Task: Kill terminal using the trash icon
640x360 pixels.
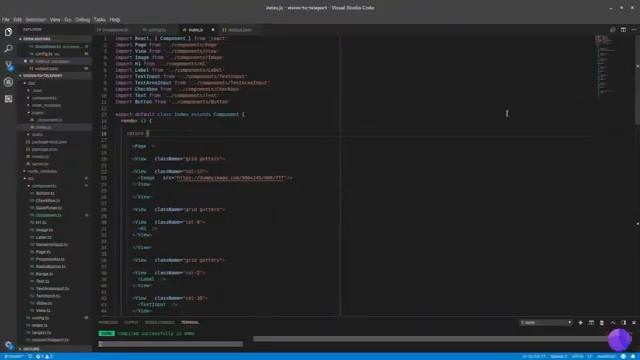Action: [x=602, y=322]
